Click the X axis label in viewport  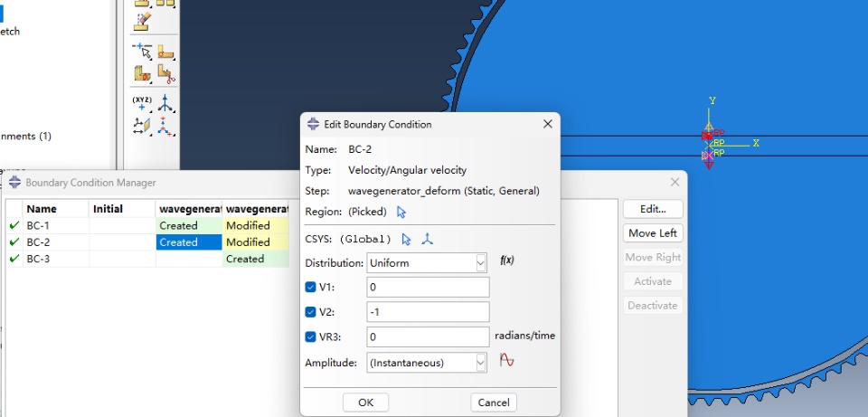756,144
